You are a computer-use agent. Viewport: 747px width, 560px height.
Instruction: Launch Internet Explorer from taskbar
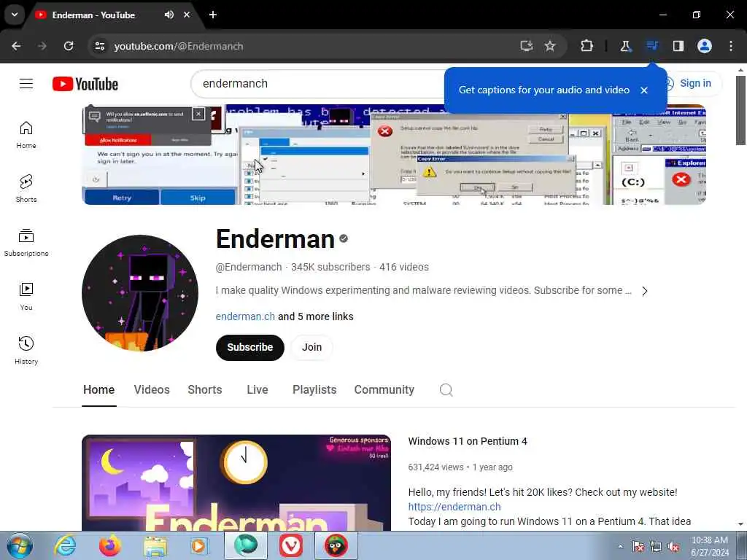tap(65, 545)
